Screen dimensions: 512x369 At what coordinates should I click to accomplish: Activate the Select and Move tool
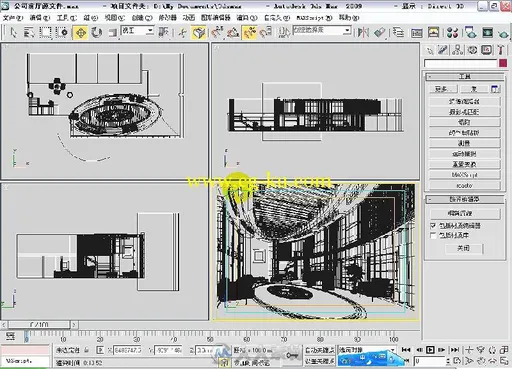(x=81, y=32)
